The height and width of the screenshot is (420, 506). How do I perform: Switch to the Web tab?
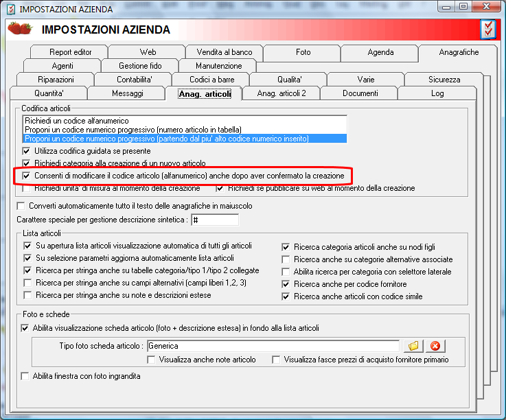(x=148, y=52)
